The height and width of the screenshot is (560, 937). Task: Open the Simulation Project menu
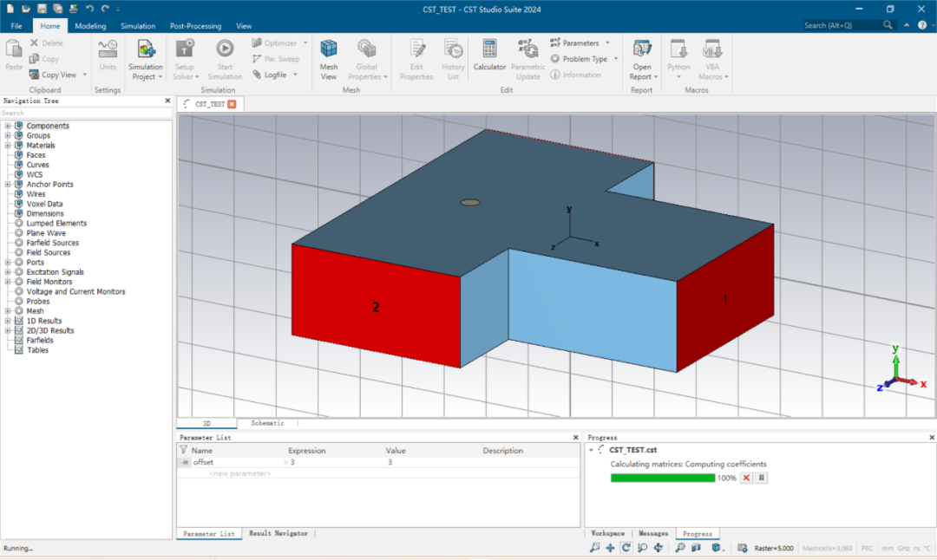pyautogui.click(x=145, y=59)
